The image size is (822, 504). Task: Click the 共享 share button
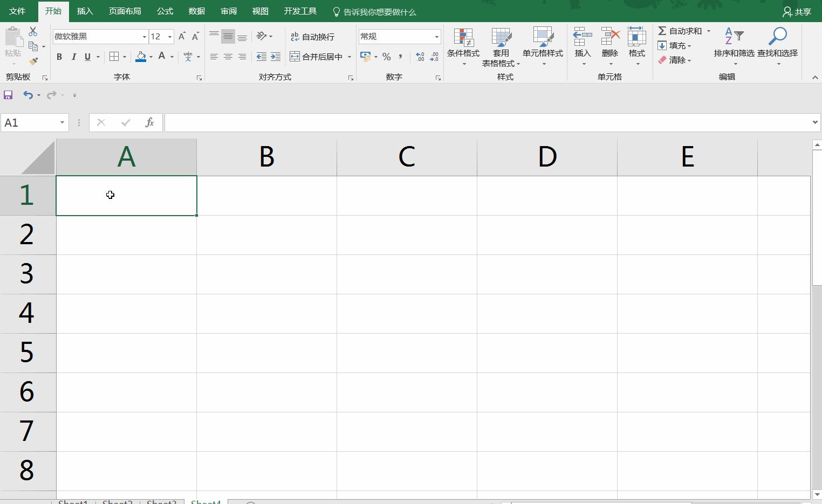[x=797, y=11]
